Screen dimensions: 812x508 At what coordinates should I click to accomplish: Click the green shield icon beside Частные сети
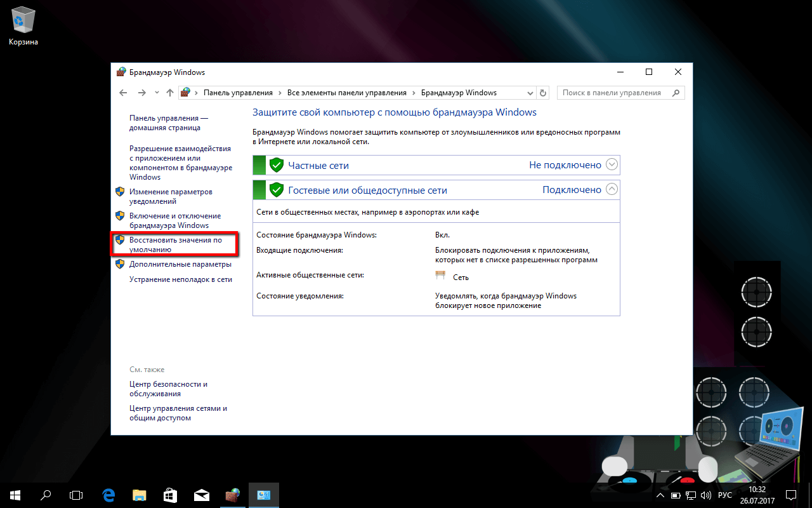(x=277, y=164)
